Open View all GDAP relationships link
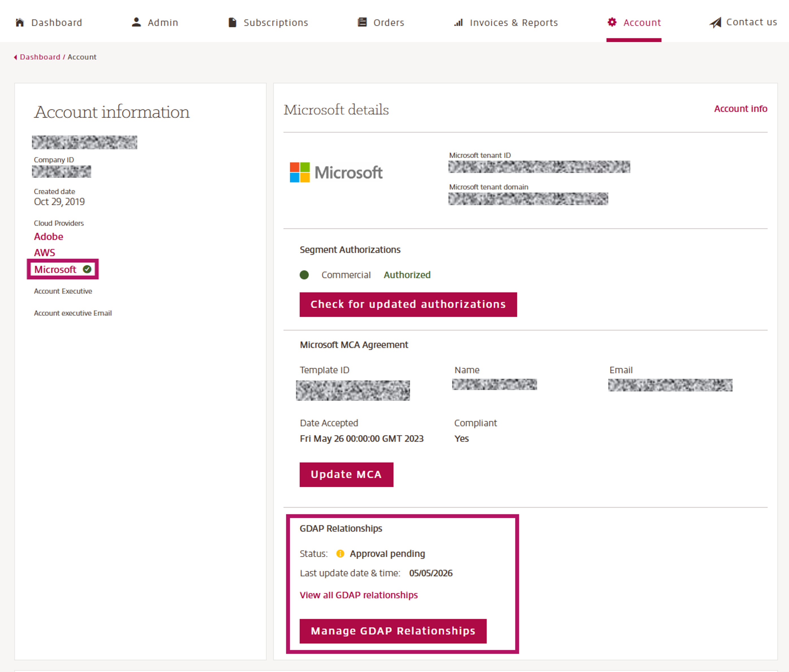The height and width of the screenshot is (672, 789). pos(359,595)
